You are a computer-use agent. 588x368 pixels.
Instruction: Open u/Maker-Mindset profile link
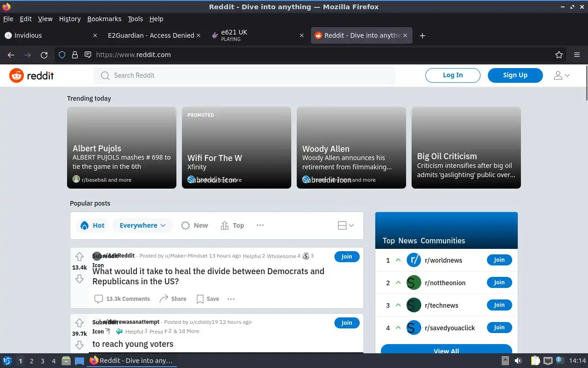coord(186,256)
